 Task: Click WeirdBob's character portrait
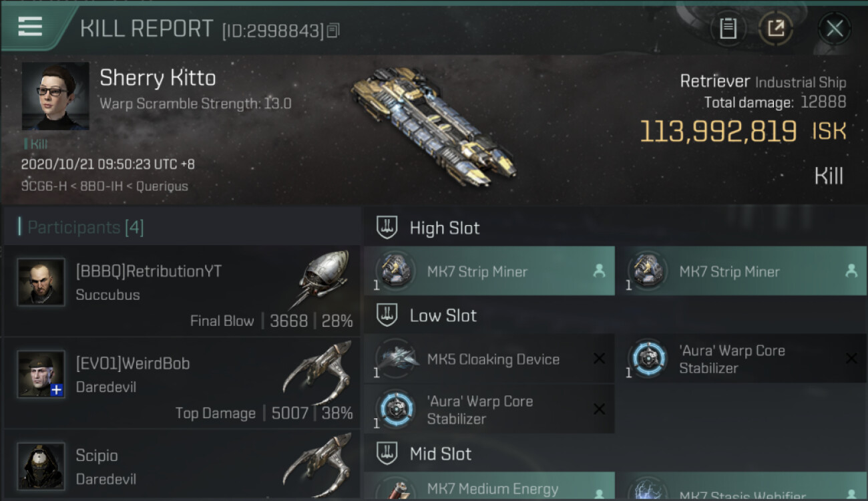(x=41, y=374)
